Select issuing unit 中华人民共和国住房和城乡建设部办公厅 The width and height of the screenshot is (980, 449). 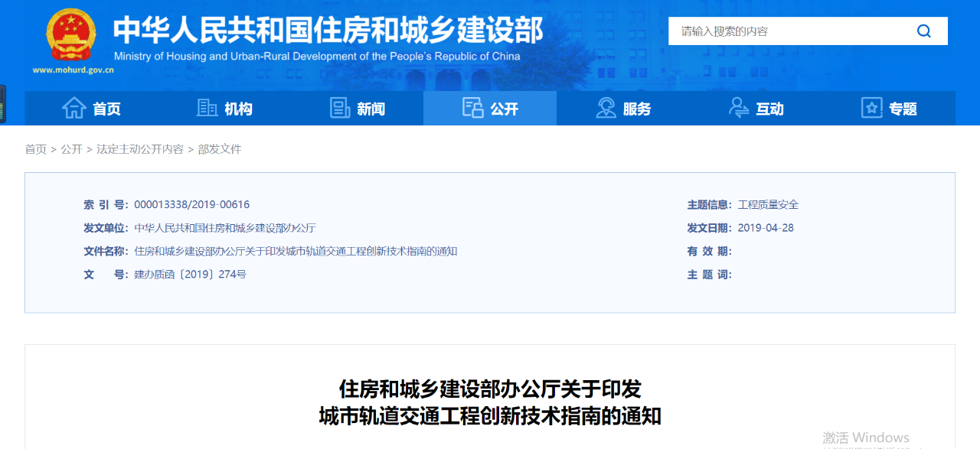225,228
